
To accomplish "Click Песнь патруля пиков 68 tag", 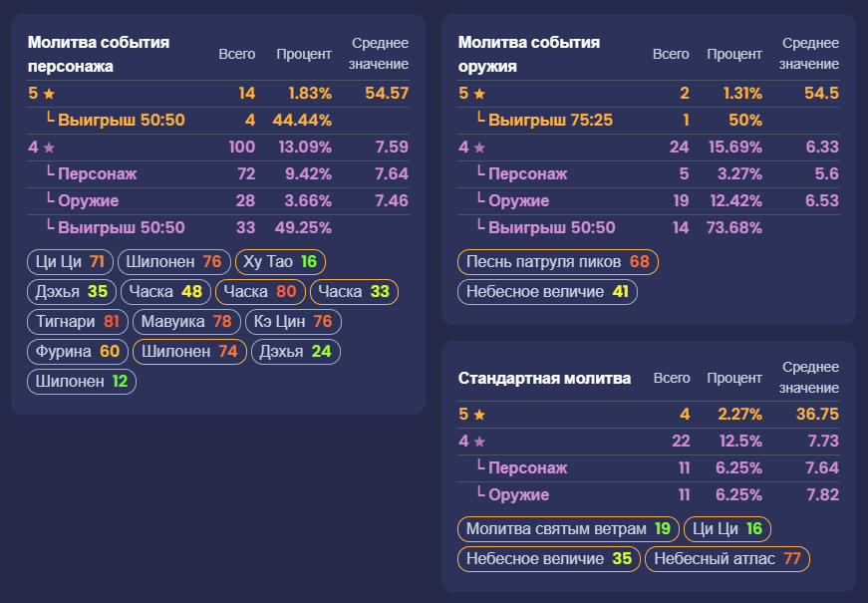I will click(558, 262).
